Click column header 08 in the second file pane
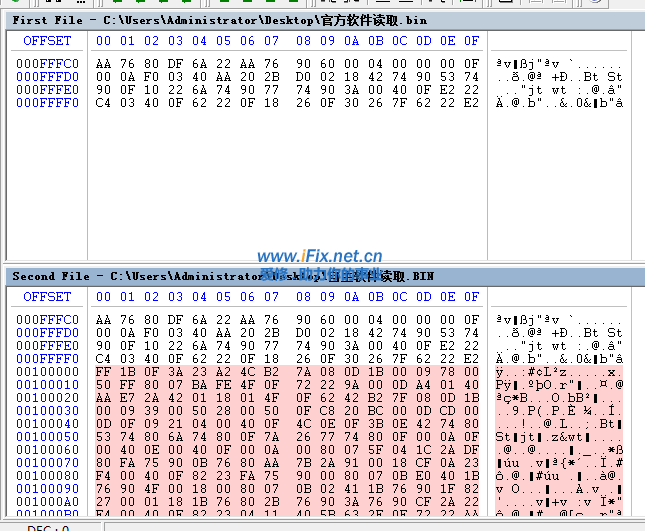This screenshot has height=531, width=645. [x=303, y=297]
